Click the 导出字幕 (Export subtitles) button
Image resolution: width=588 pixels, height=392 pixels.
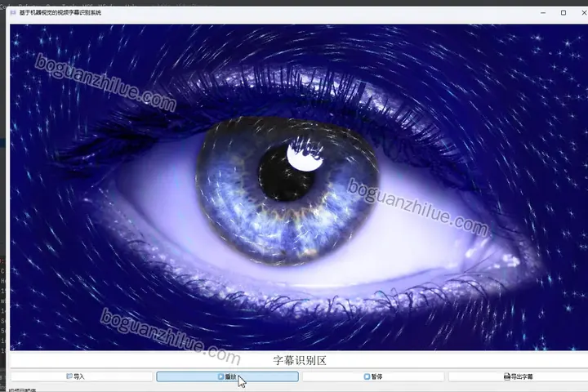pos(519,376)
